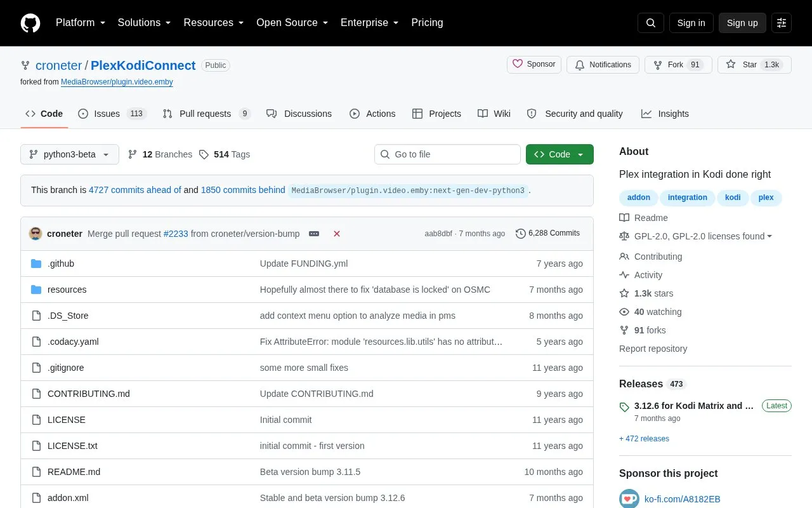The width and height of the screenshot is (812, 508).
Task: Open the CONTRIBUTING.md file
Action: [89, 394]
